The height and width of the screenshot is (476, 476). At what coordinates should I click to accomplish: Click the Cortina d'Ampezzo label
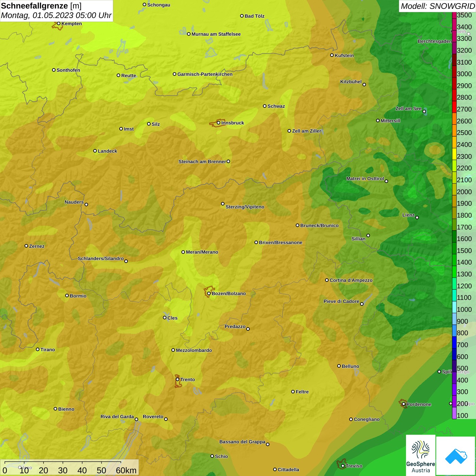click(351, 280)
